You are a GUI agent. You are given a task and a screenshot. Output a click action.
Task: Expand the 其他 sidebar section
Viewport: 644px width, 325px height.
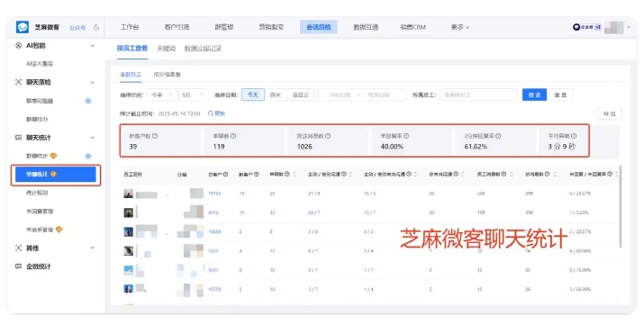[93, 248]
